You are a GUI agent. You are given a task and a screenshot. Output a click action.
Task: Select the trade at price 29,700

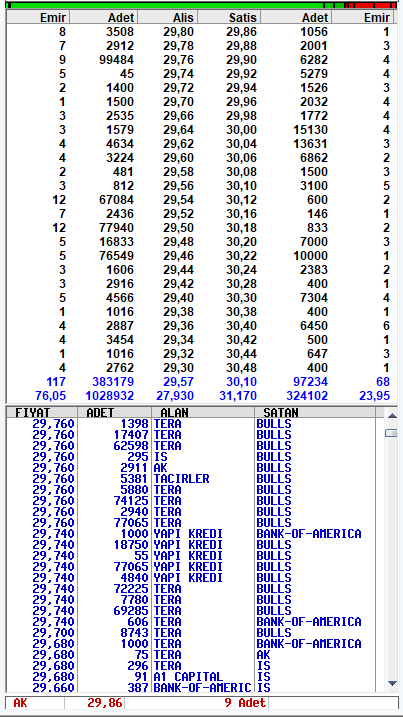[x=191, y=632]
